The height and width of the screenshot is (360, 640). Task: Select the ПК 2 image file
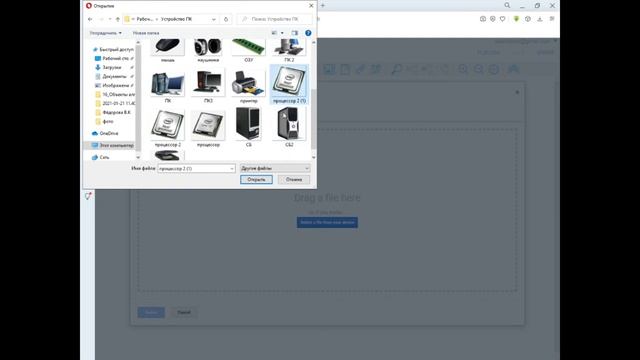[x=289, y=50]
